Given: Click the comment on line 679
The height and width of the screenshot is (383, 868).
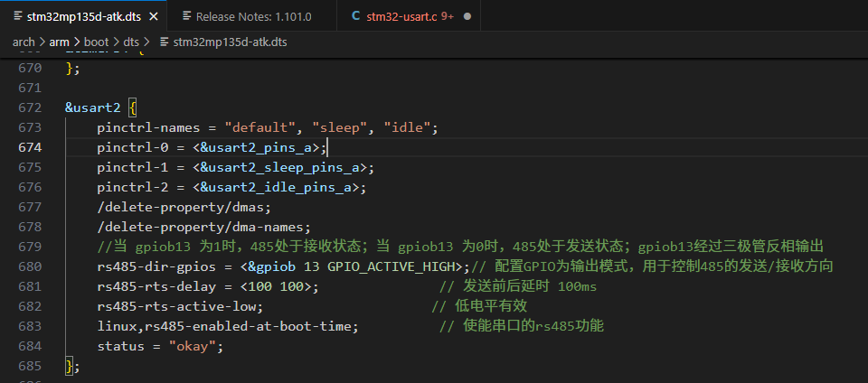Looking at the screenshot, I should [x=461, y=247].
